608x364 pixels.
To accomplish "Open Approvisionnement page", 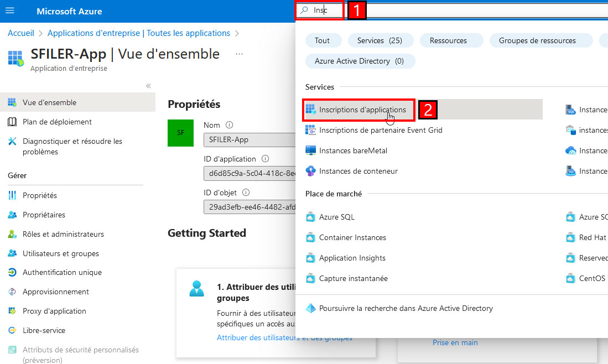I will [56, 292].
